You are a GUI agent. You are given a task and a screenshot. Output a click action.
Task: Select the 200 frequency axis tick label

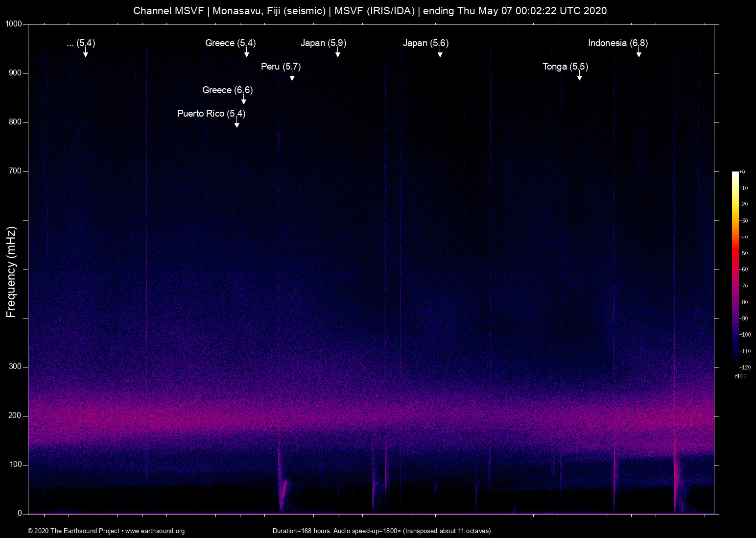[15, 416]
